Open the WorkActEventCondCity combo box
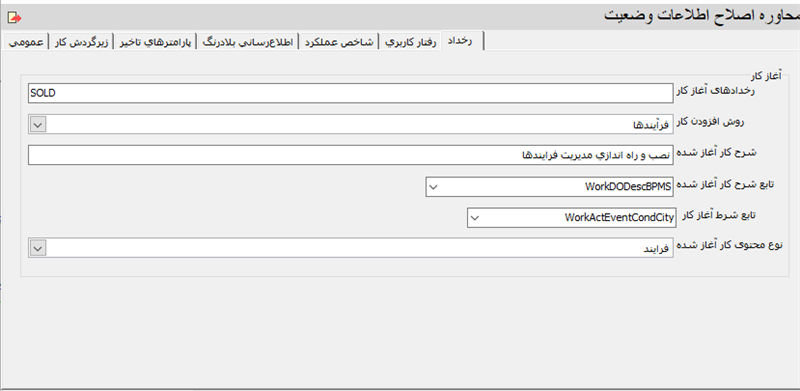This screenshot has width=800, height=391. pos(571,217)
